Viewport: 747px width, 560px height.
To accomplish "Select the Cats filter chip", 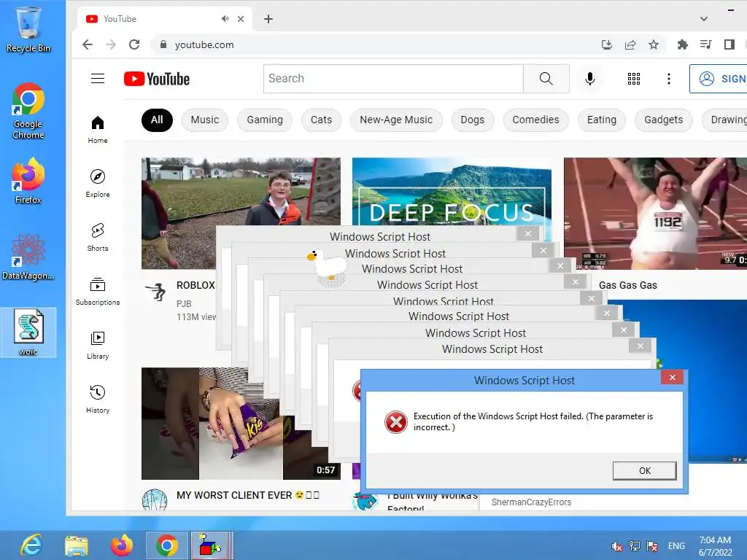I will [321, 120].
